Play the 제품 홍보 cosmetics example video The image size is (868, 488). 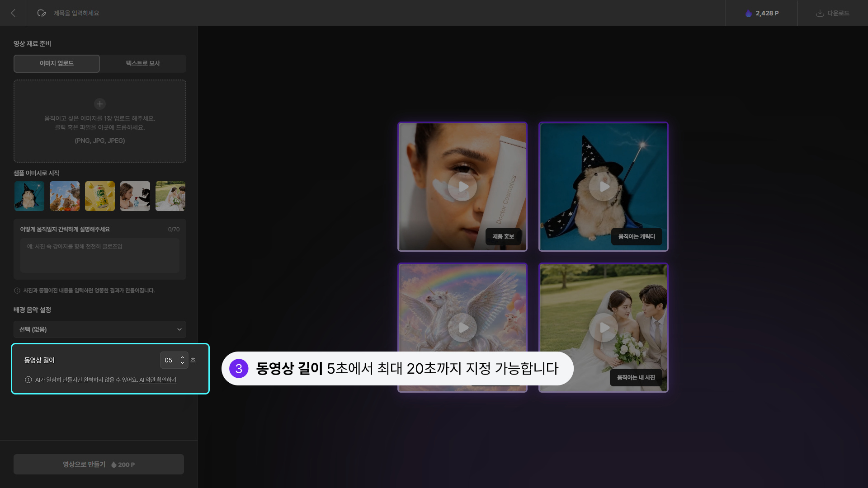(462, 187)
